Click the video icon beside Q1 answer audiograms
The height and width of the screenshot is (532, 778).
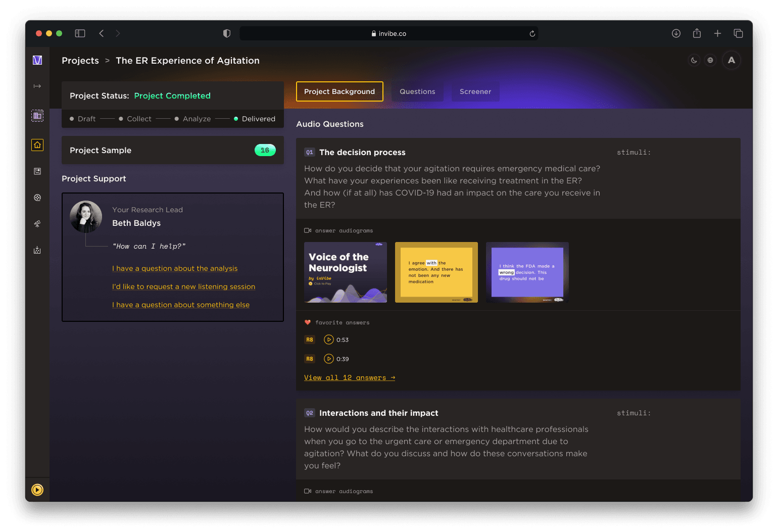pyautogui.click(x=308, y=230)
